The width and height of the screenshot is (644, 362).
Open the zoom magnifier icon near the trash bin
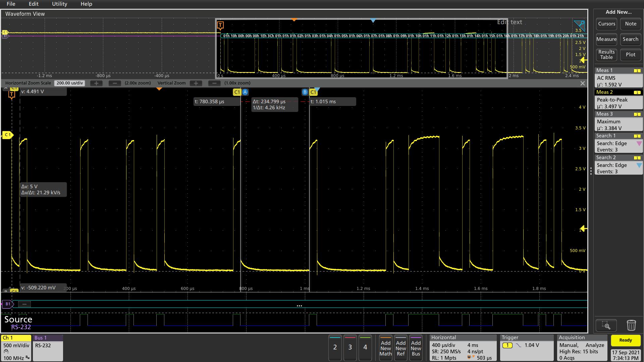coord(606,325)
